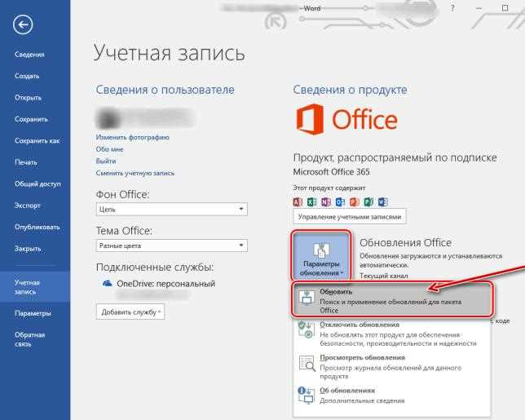Open Параметры in the sidebar
Screen dimensions: 525x420
click(33, 313)
